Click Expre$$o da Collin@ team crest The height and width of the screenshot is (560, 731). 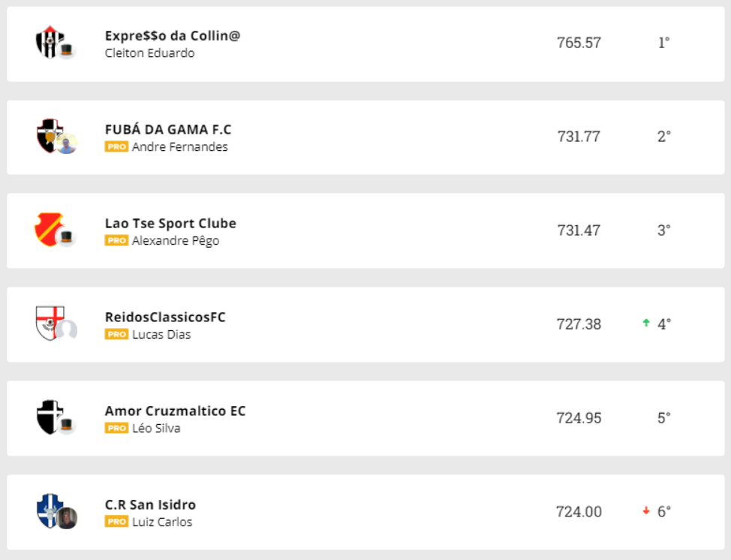click(x=50, y=41)
